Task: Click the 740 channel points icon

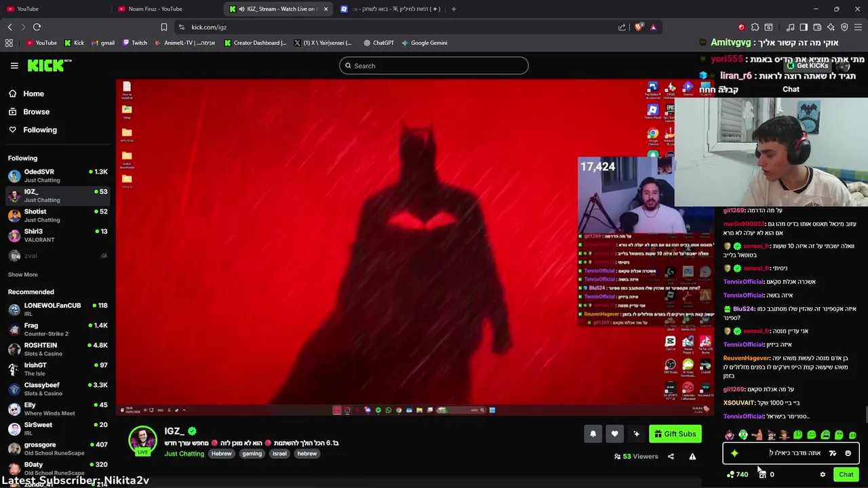Action: tap(737, 474)
